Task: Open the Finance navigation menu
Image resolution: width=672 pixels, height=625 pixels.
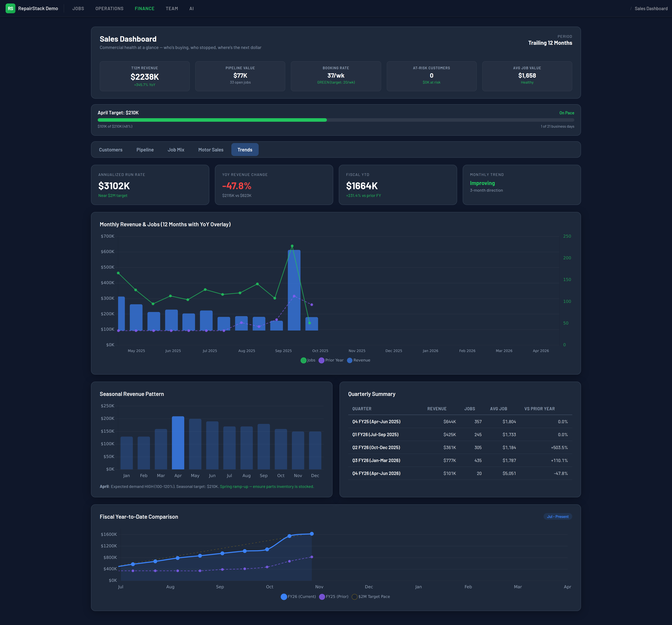Action: point(144,8)
